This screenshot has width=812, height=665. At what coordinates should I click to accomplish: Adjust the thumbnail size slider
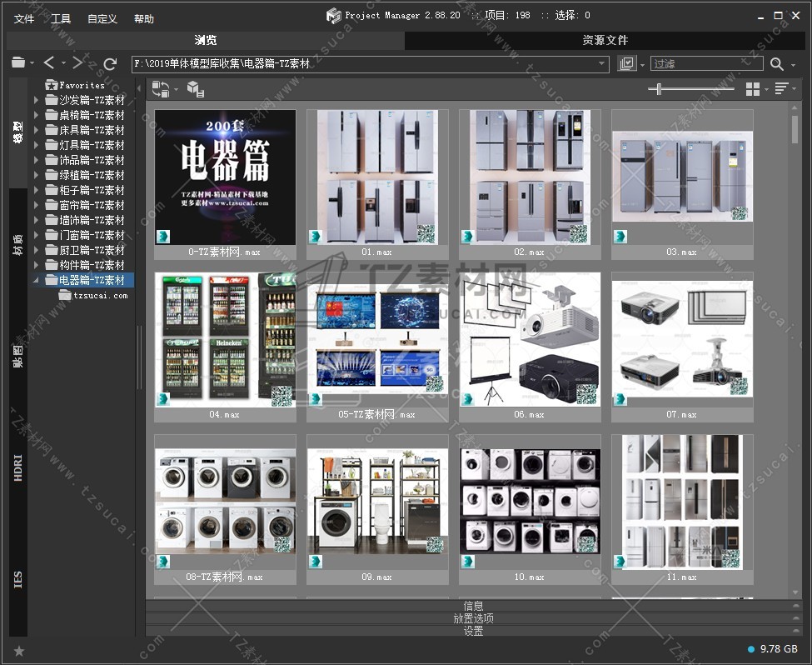click(x=660, y=89)
